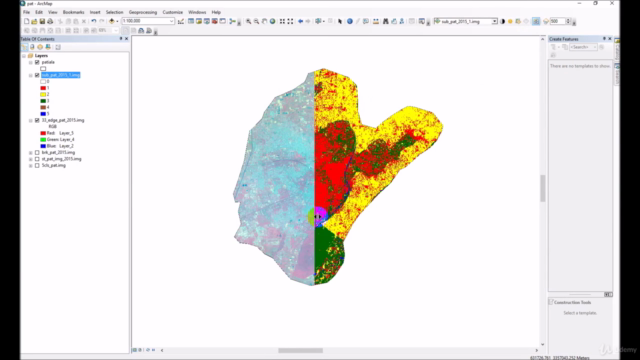
Task: Open the Editor toolbar icon beside scale box
Action: coord(181,21)
